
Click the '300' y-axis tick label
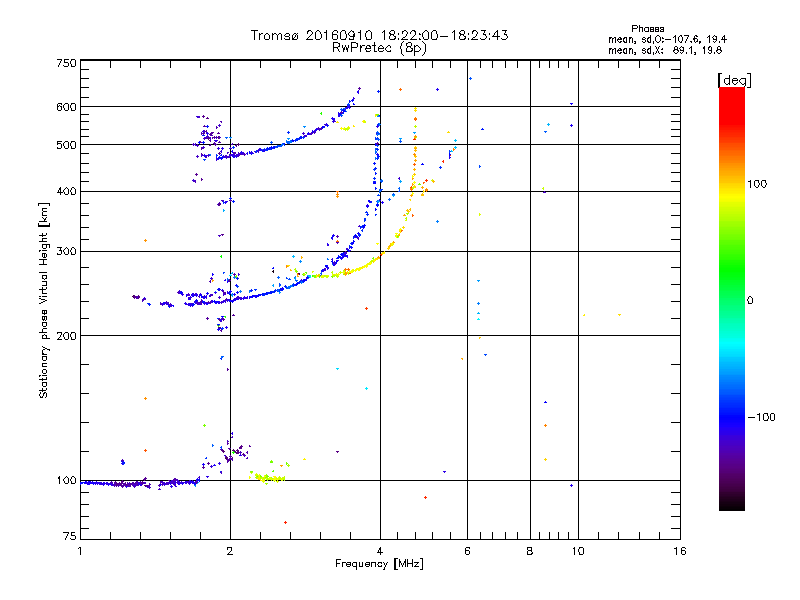click(66, 251)
